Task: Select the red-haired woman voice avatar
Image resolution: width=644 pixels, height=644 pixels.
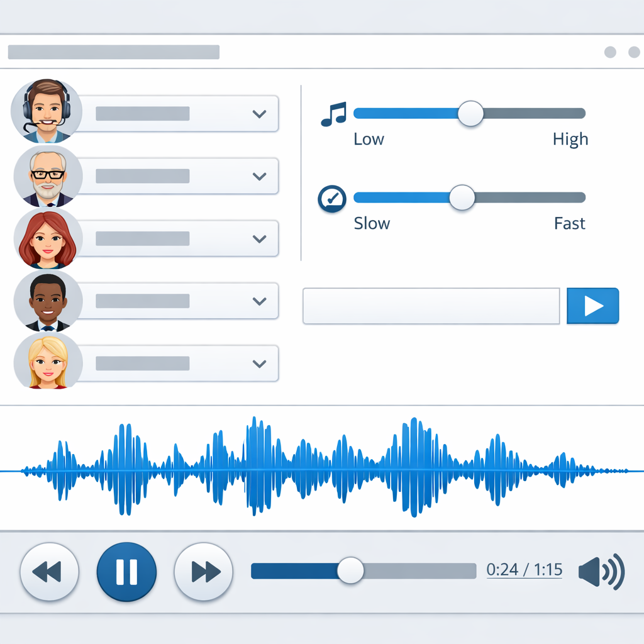Action: click(x=46, y=238)
